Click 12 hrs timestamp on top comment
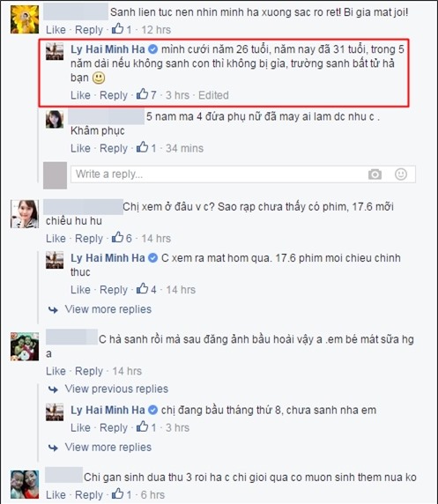438x504 pixels. coord(156,30)
